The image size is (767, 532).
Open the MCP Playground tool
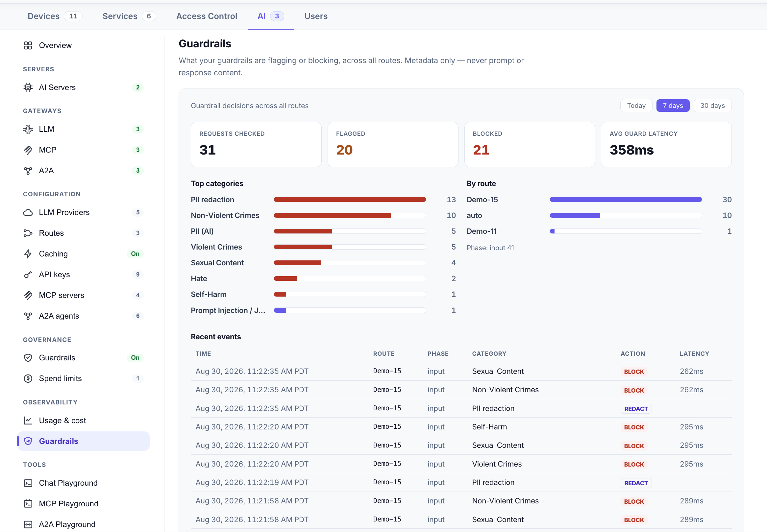point(83,504)
